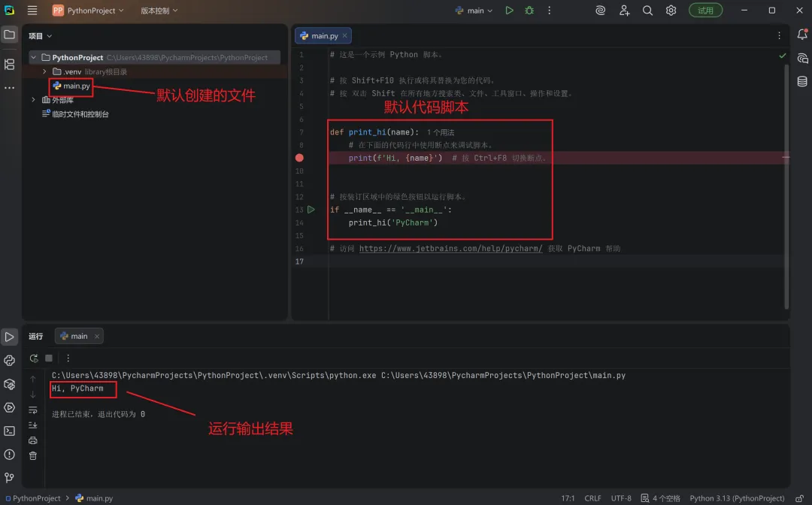Toggle the breakpoint on the print line
This screenshot has height=505, width=812.
299,158
